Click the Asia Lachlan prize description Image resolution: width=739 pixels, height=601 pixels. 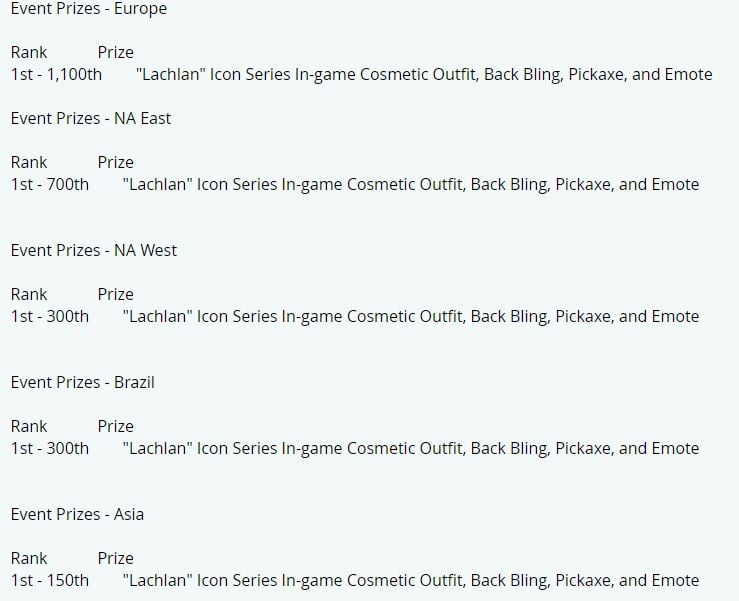pos(411,580)
